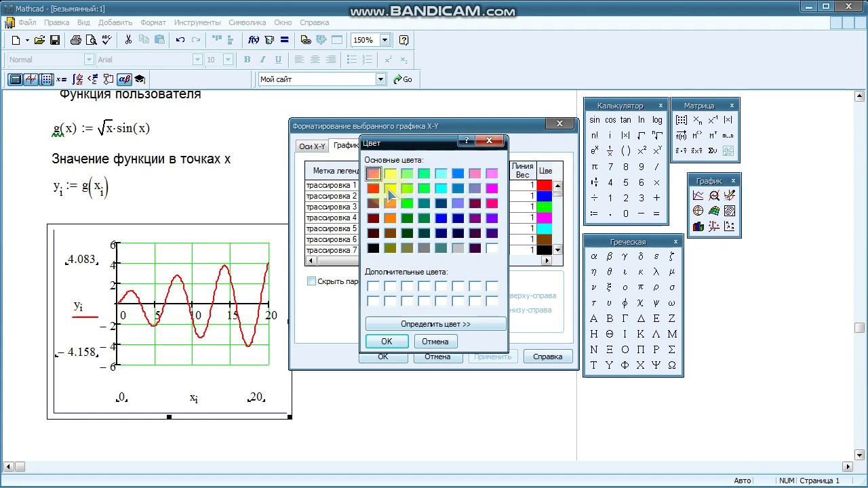Cut selection with the scissors icon

click(128, 40)
